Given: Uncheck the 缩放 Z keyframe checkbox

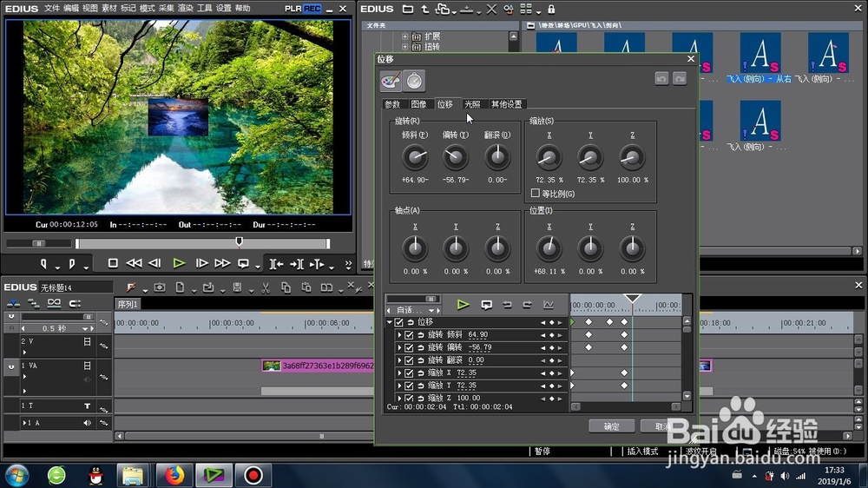Looking at the screenshot, I should coord(409,398).
